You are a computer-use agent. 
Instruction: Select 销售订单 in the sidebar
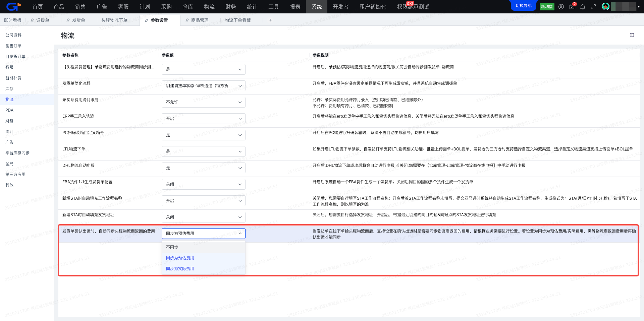tap(27, 46)
